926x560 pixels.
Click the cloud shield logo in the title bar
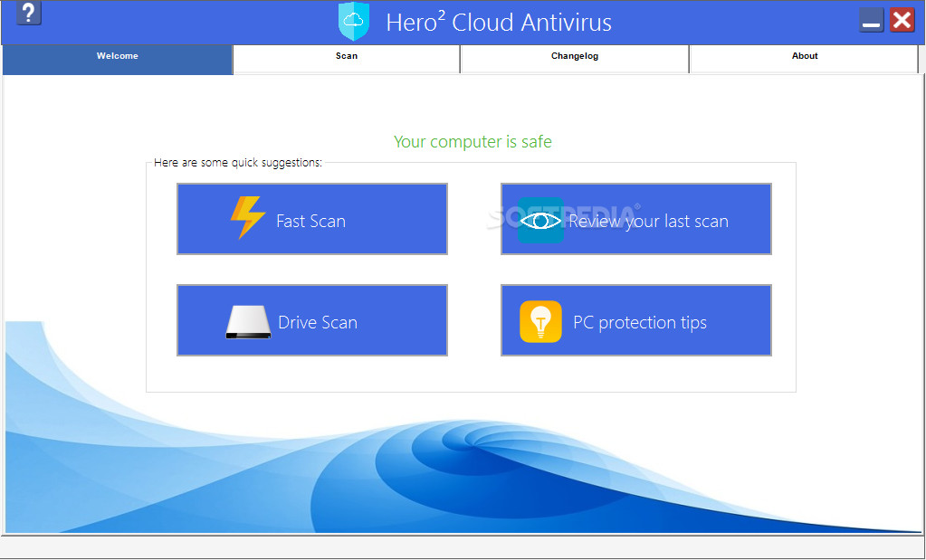(x=354, y=21)
